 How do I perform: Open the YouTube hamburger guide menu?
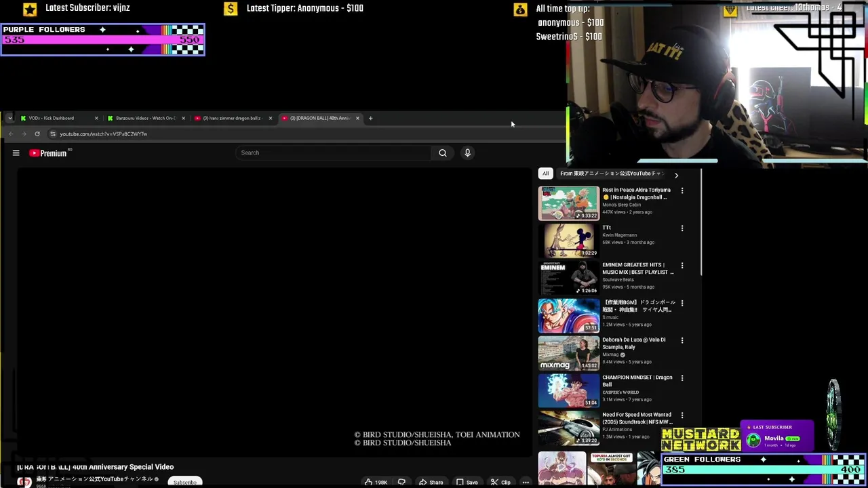16,153
